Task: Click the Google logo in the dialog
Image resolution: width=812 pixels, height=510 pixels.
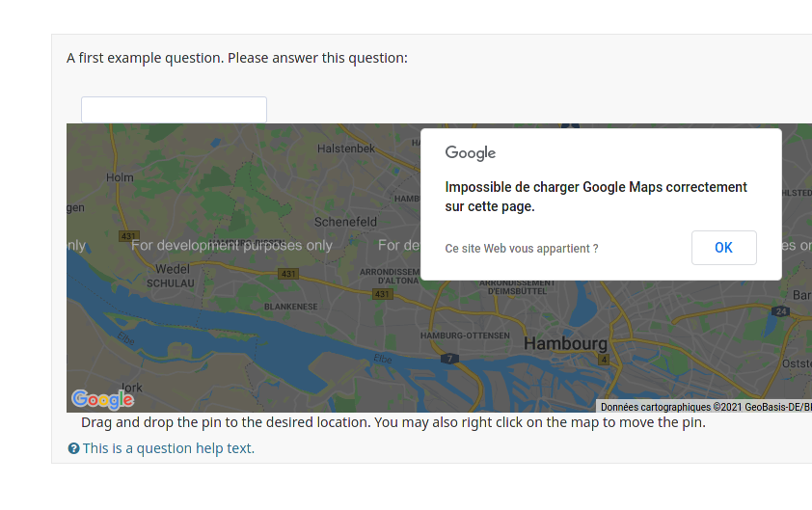Action: [x=471, y=153]
